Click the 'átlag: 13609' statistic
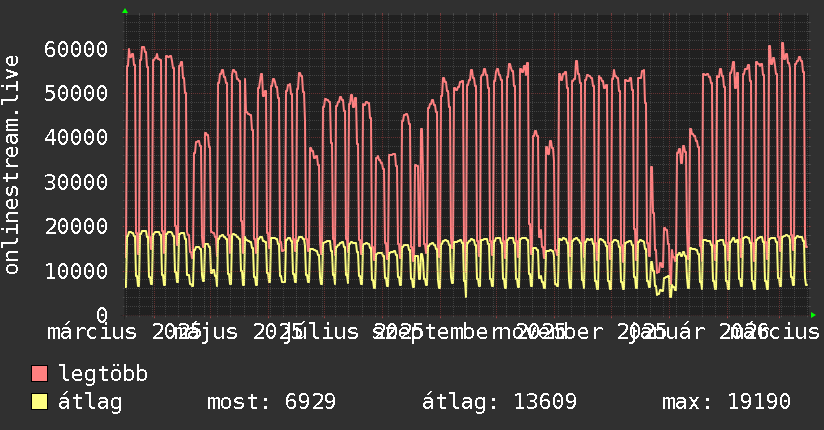This screenshot has width=824, height=430. 499,402
